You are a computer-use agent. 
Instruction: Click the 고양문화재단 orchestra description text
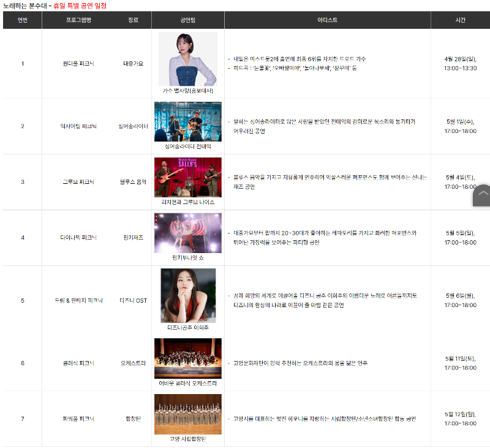[300, 363]
